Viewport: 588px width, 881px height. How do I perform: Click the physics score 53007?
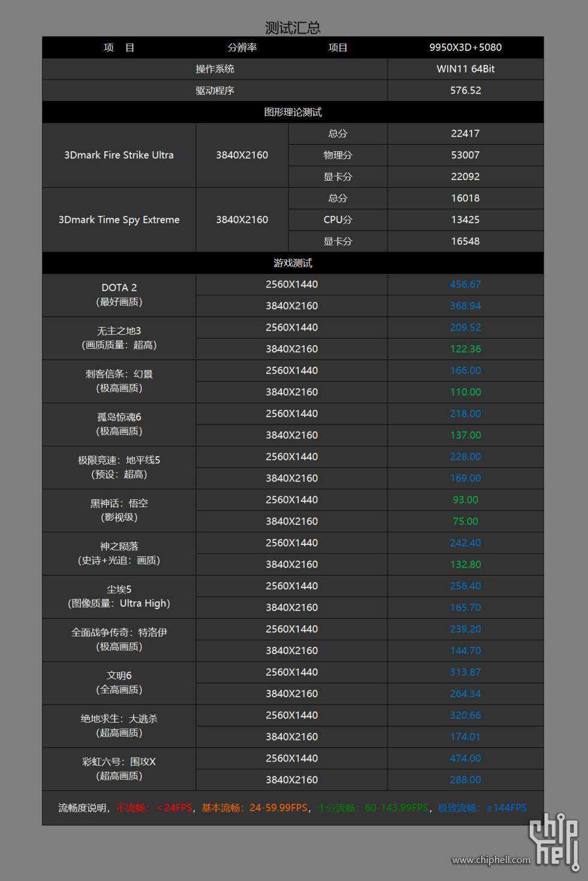click(x=465, y=155)
